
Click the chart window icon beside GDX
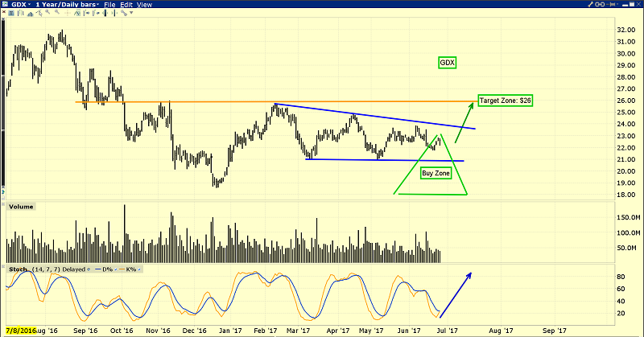pos(5,4)
